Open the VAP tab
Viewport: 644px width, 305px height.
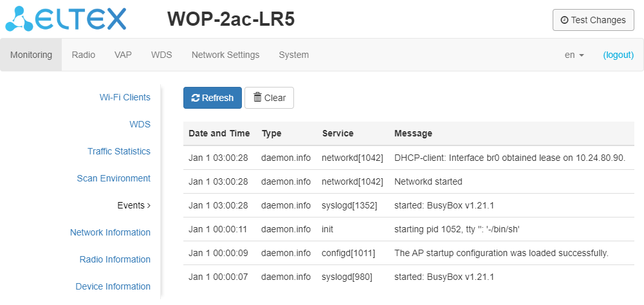[123, 55]
